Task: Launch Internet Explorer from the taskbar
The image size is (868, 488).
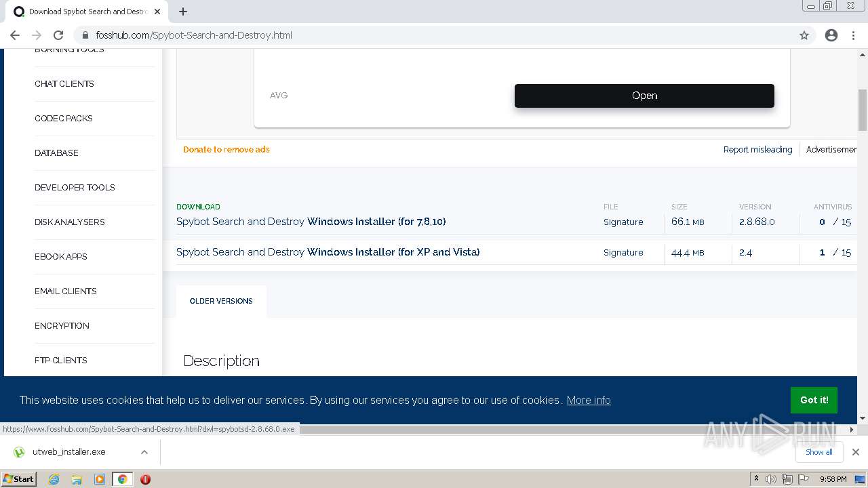Action: [54, 479]
